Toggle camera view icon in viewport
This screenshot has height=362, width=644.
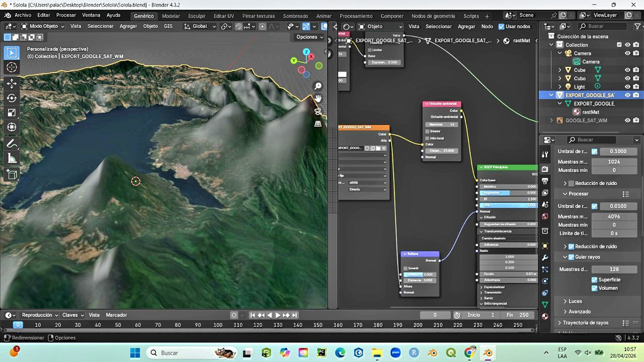pos(318,111)
